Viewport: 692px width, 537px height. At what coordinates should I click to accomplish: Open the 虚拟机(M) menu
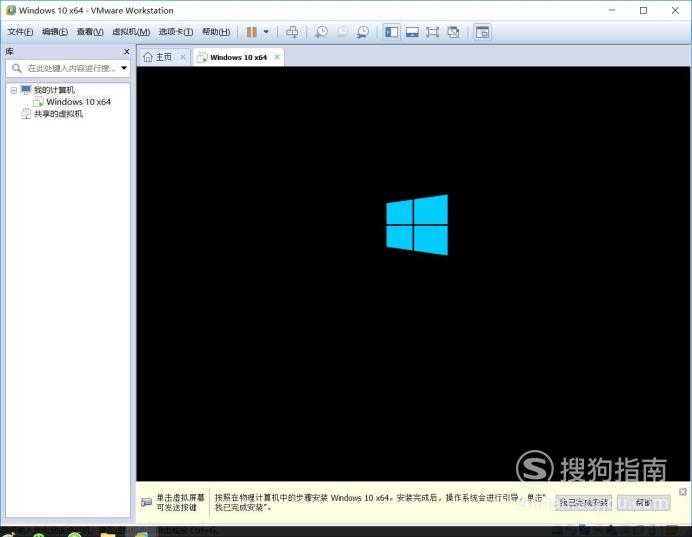(131, 32)
